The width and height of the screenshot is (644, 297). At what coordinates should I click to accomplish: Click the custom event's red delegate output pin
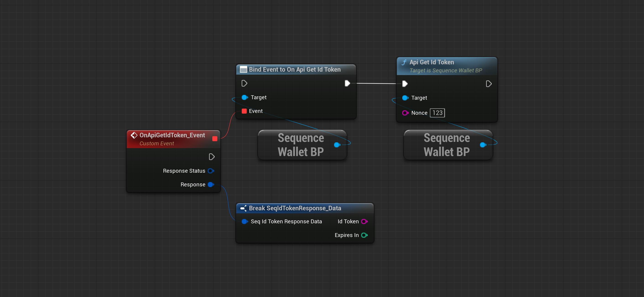point(215,139)
